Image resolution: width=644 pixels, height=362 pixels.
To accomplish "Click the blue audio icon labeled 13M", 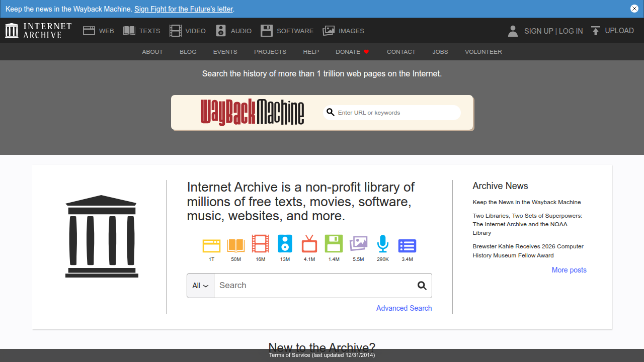I will pos(285,244).
